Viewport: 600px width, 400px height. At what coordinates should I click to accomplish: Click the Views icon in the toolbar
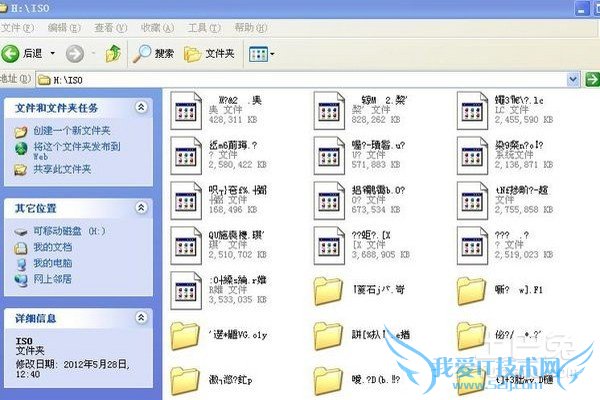click(258, 54)
